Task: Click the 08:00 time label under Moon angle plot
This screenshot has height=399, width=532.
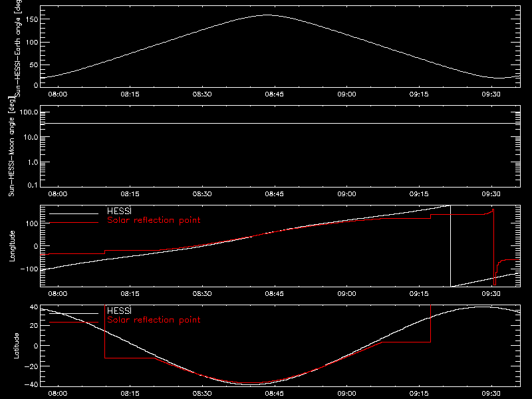Action: coord(58,194)
